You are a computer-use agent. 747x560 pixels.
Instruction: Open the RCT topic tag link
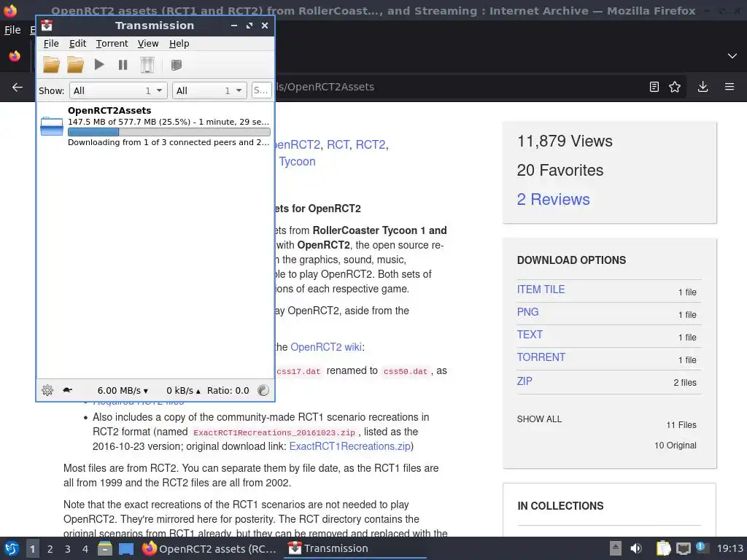coord(338,144)
